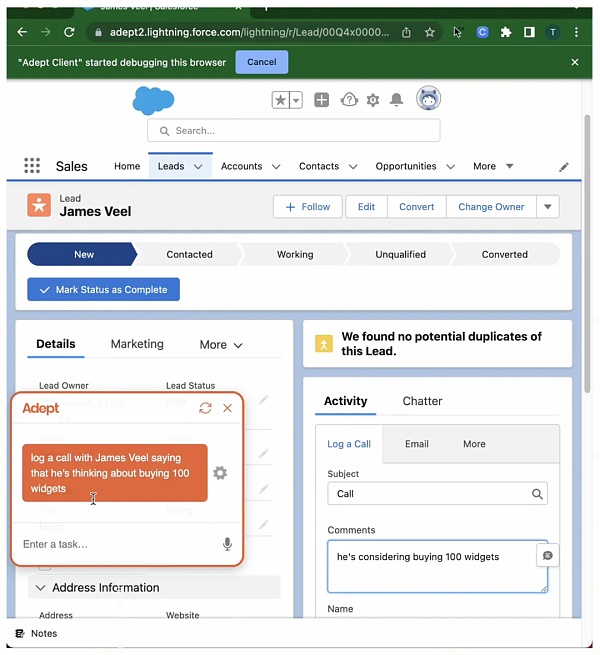The image size is (600, 655).
Task: Expand the Accounts tab dropdown chevron
Action: (x=276, y=167)
